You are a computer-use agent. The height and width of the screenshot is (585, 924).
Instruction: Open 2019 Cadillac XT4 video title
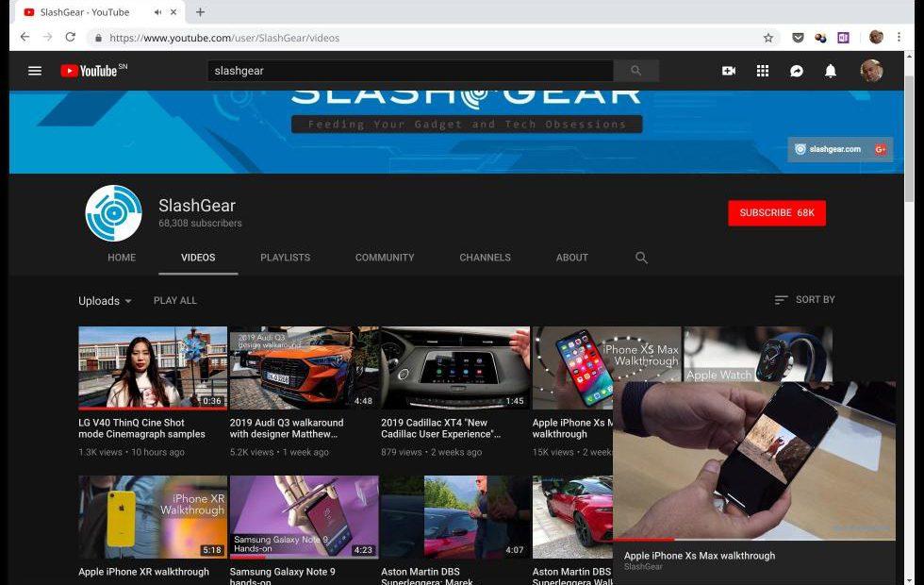pyautogui.click(x=441, y=428)
